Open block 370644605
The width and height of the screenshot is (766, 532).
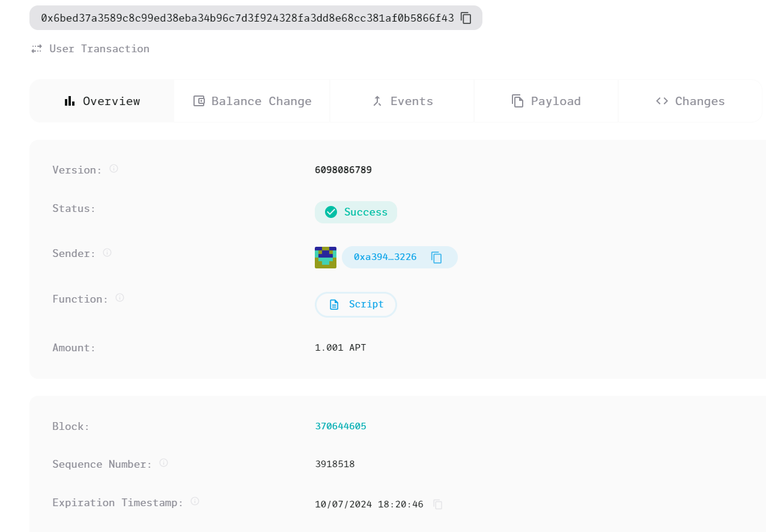coord(341,426)
